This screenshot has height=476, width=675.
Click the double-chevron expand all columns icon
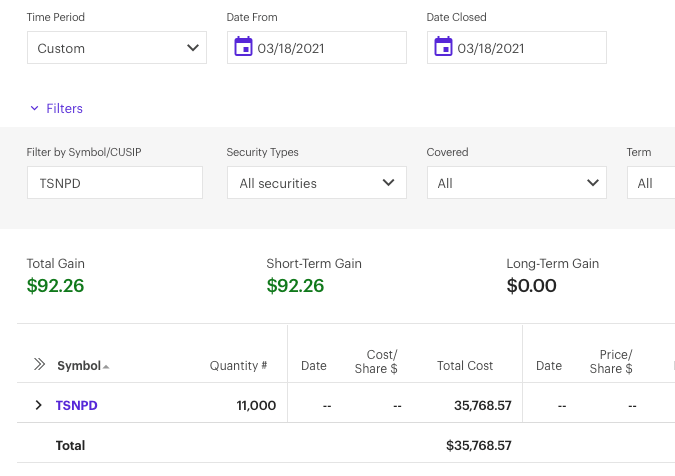[x=40, y=365]
